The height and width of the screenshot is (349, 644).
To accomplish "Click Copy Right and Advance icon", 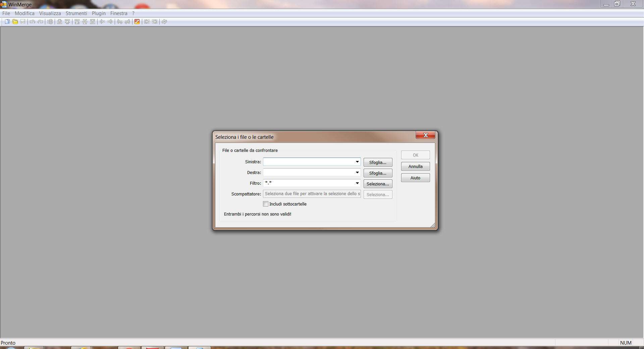I will [120, 22].
